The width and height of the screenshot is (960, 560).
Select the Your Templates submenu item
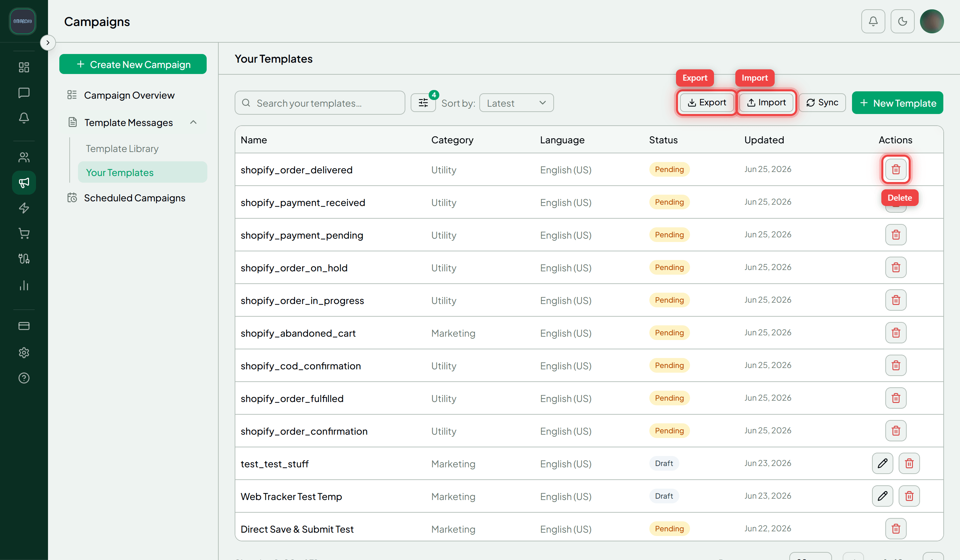pyautogui.click(x=142, y=173)
